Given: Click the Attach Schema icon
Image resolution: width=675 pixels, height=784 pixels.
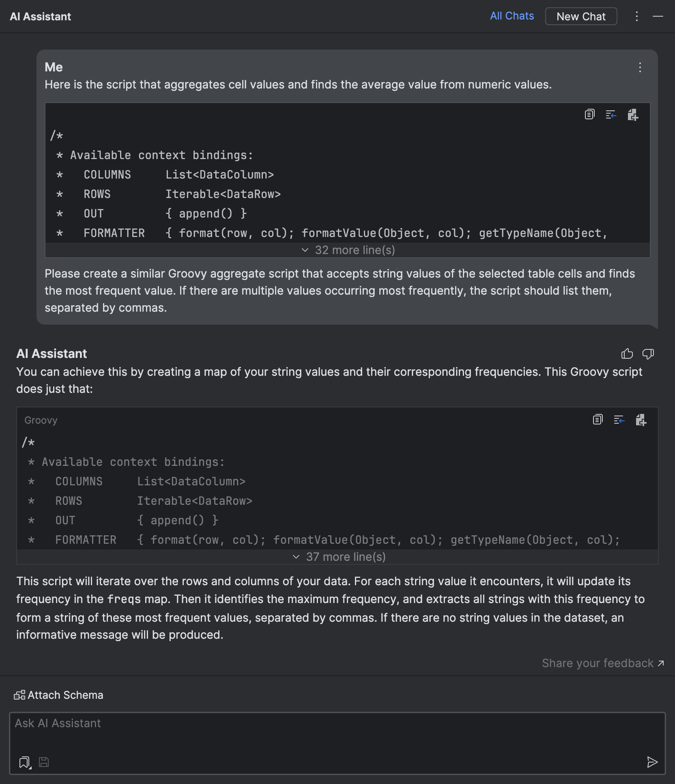Looking at the screenshot, I should click(19, 695).
